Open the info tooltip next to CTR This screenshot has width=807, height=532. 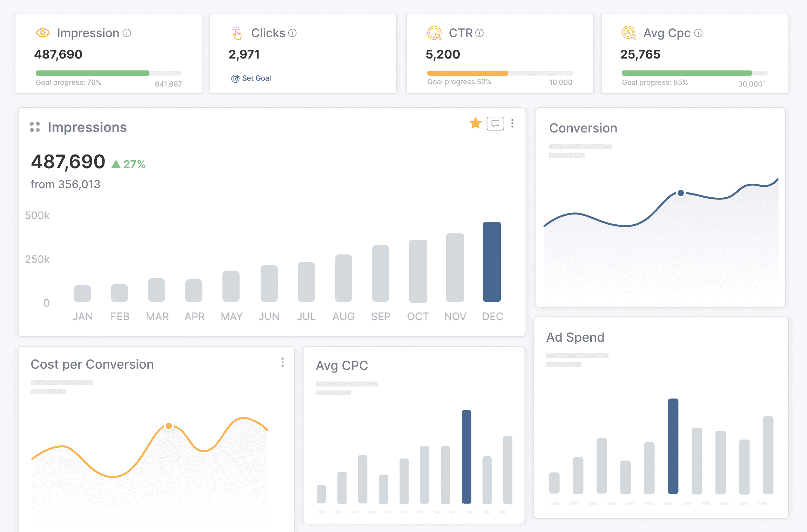pyautogui.click(x=479, y=33)
